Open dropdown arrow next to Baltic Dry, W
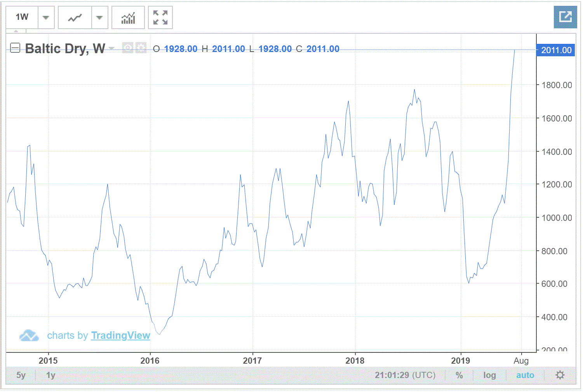Viewport: 583px width, 392px height. [112, 49]
